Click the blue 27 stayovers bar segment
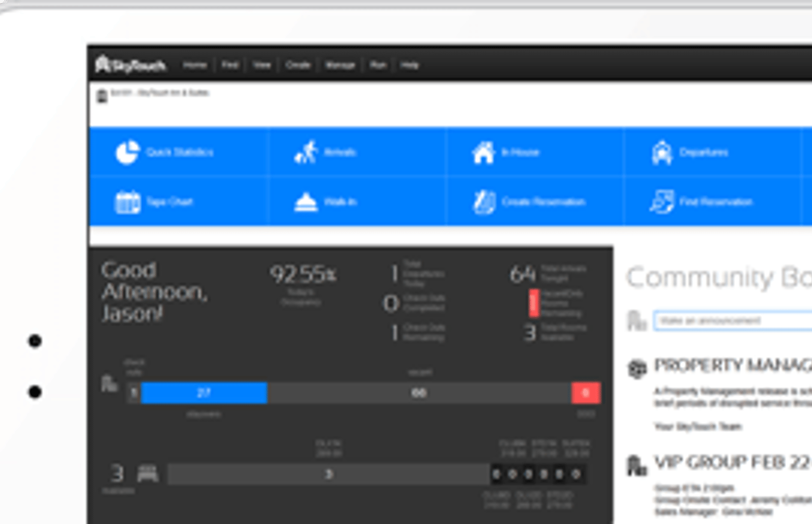 point(204,392)
